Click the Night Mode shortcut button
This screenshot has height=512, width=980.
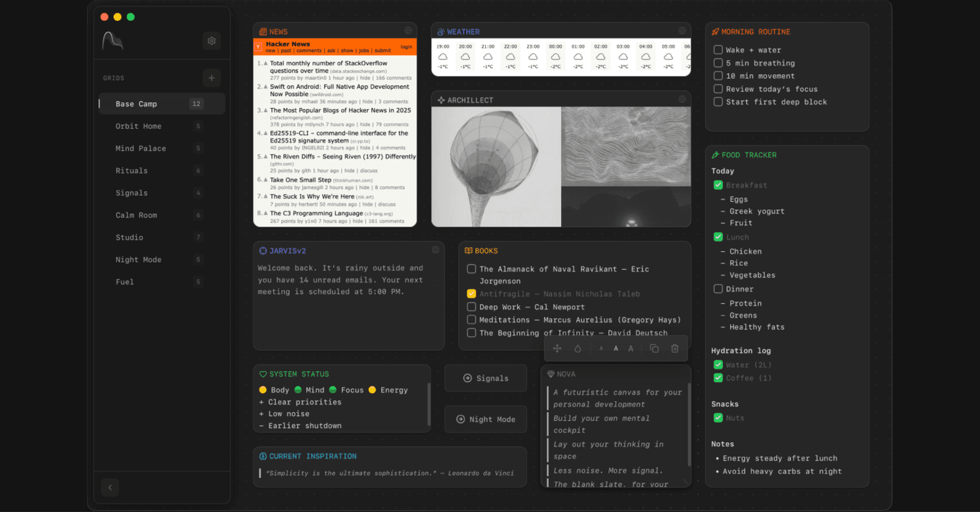[x=486, y=419]
